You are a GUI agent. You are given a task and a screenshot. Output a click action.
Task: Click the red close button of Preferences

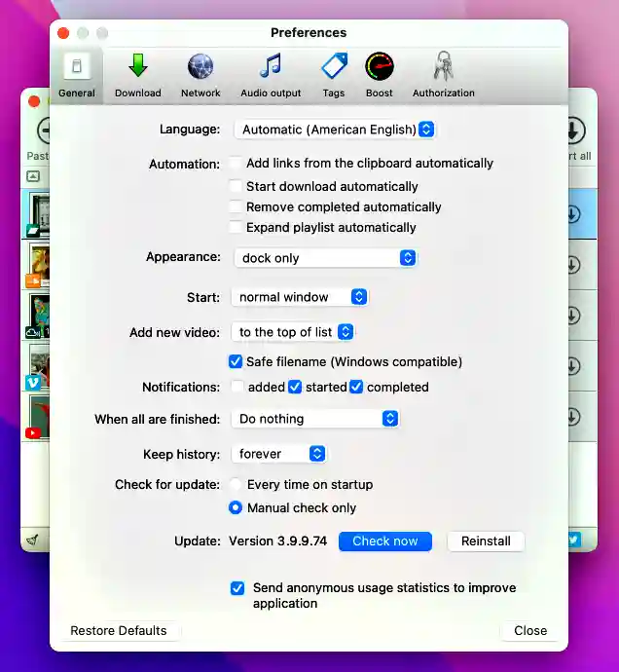(63, 33)
